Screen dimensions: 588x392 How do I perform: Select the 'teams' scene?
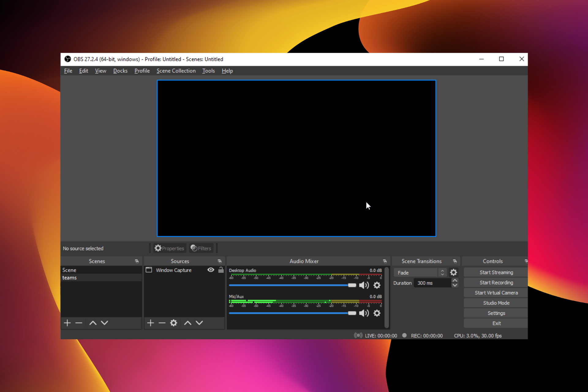[x=101, y=277]
